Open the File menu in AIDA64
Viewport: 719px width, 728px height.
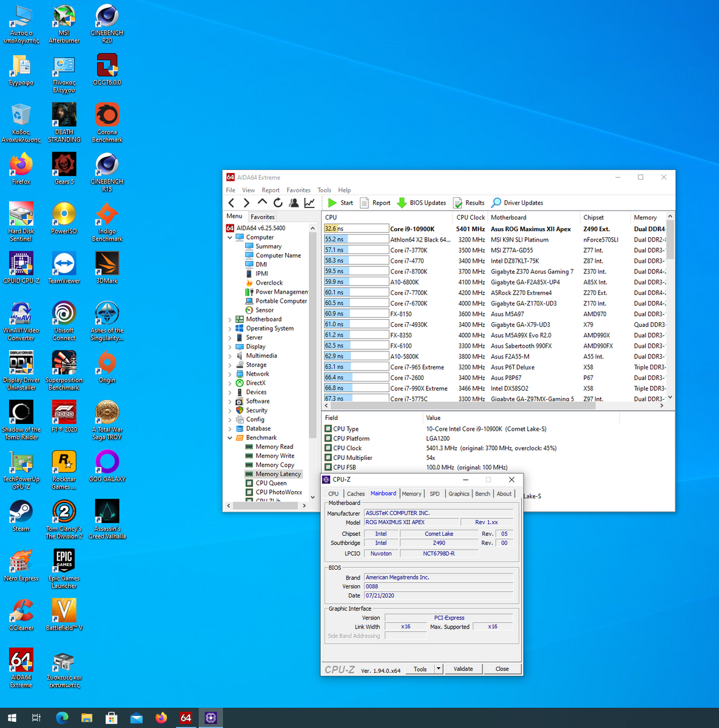231,190
